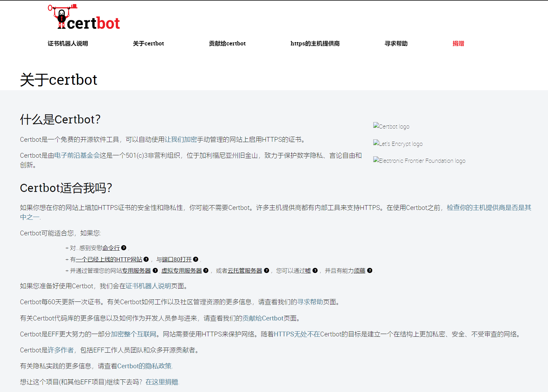Click the 什么是Certbot? heading

(60, 119)
